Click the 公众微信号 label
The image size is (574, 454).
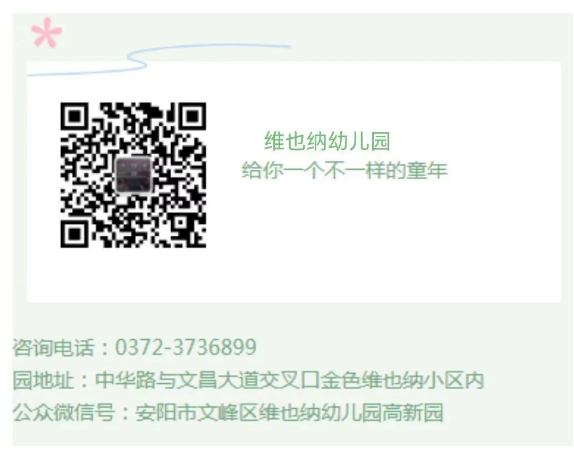(x=64, y=413)
